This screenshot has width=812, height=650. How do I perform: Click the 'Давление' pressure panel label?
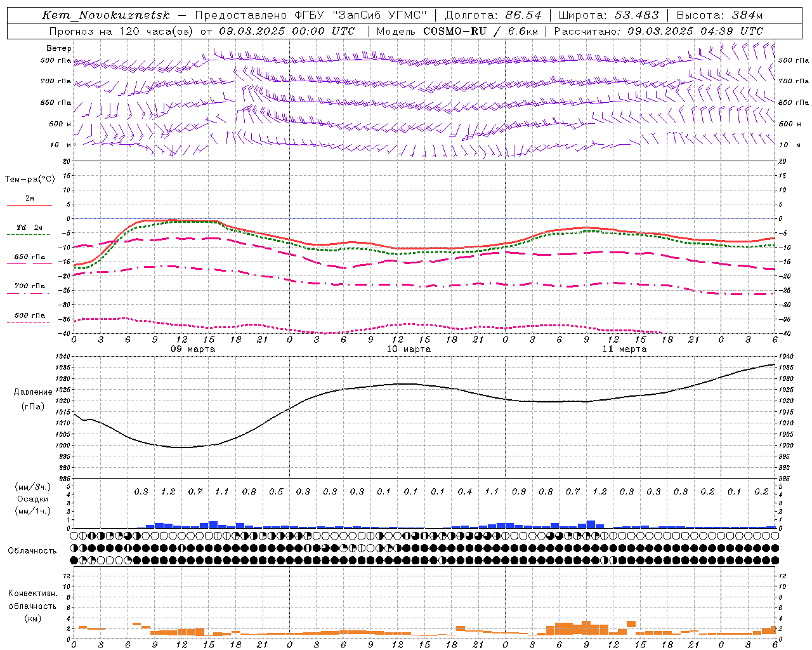coord(33,392)
